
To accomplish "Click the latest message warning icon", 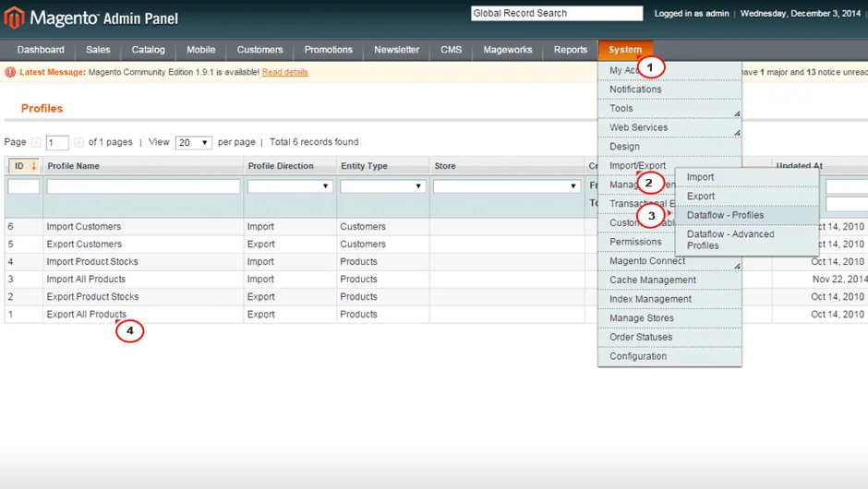I will pyautogui.click(x=10, y=72).
